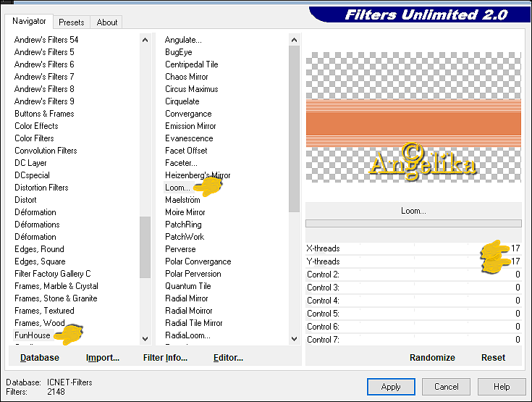Viewport: 532px width, 402px height.
Task: Select the Polar Perversion filter
Action: tap(193, 274)
